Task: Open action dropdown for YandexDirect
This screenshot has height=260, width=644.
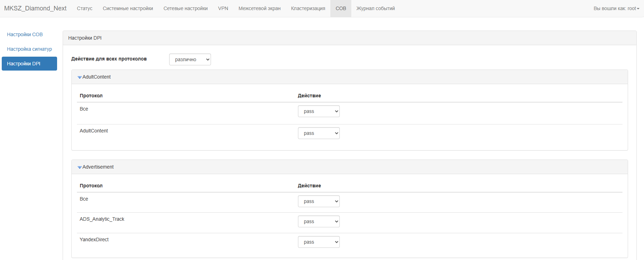Action: [319, 242]
